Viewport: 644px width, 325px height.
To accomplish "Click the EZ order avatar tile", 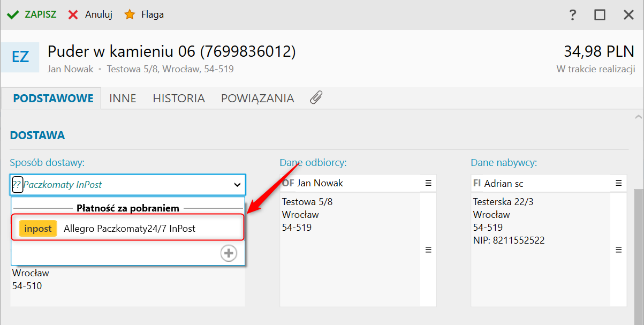I will tap(20, 57).
